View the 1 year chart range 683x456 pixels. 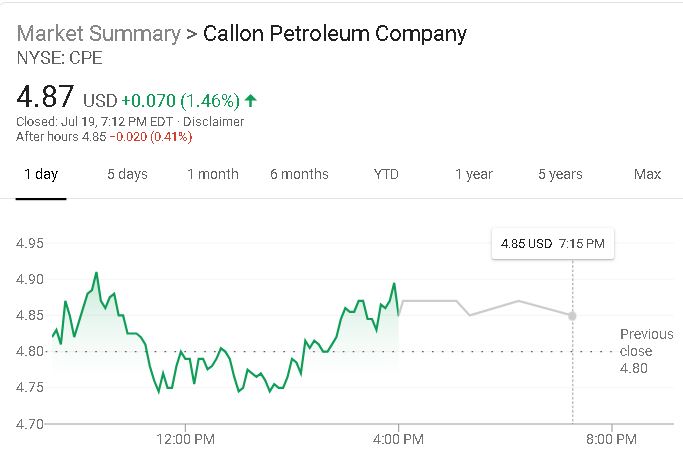tap(474, 174)
